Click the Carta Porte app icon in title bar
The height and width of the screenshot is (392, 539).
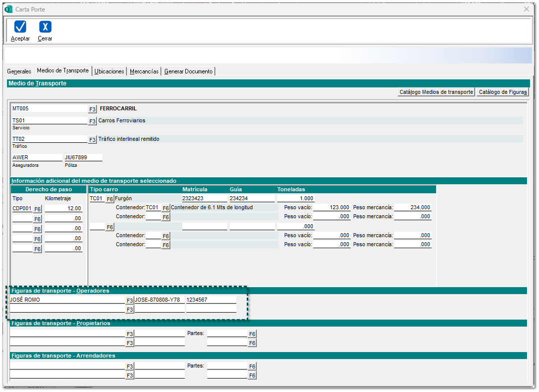pos(8,9)
